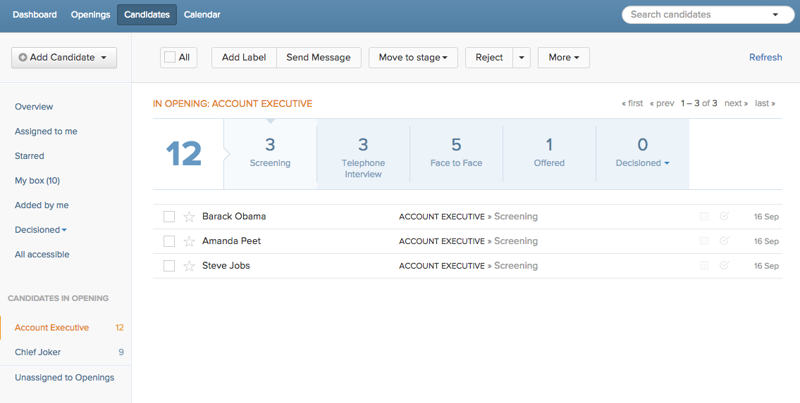Click the plus icon on Add Candidate
Image resolution: width=800 pixels, height=403 pixels.
tap(23, 58)
